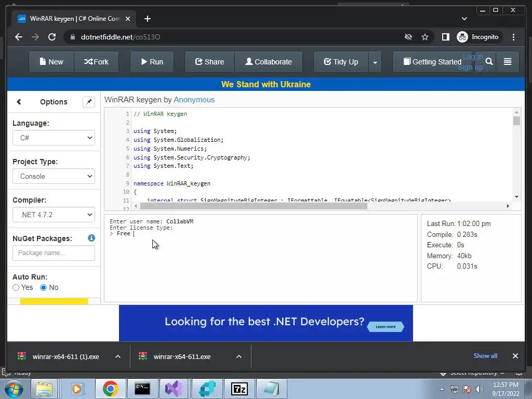Open the media player taskbar icon
Image resolution: width=532 pixels, height=399 pixels.
[77, 389]
